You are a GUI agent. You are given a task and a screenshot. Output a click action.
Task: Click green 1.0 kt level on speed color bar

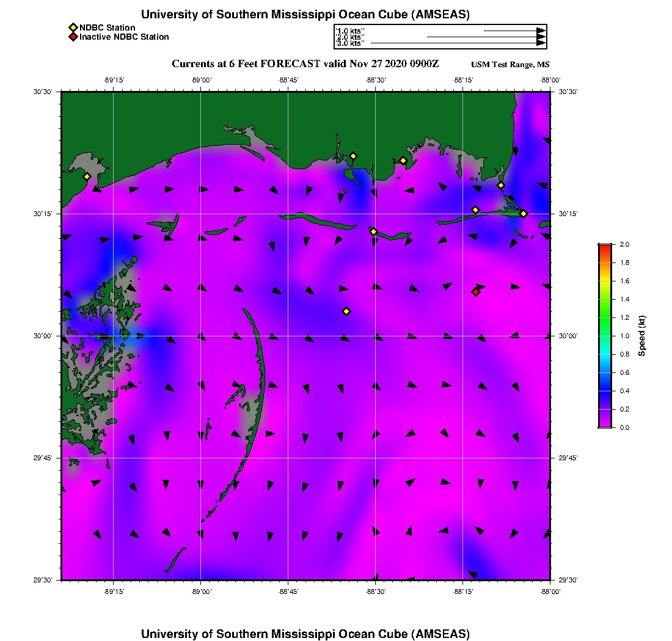[x=605, y=336]
